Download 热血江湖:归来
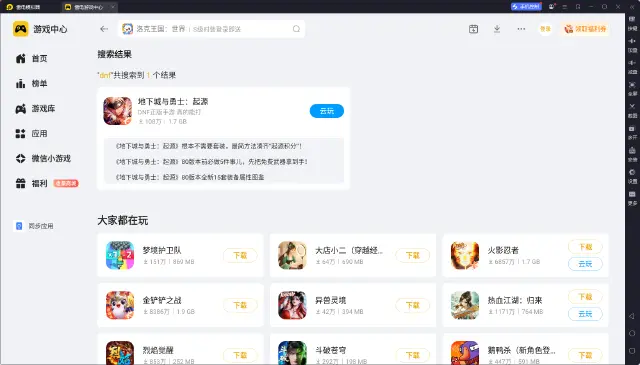The image size is (640, 365). (585, 297)
